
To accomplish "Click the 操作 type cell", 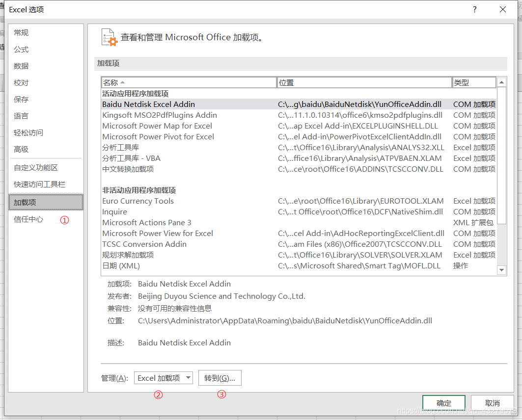I will coord(461,266).
